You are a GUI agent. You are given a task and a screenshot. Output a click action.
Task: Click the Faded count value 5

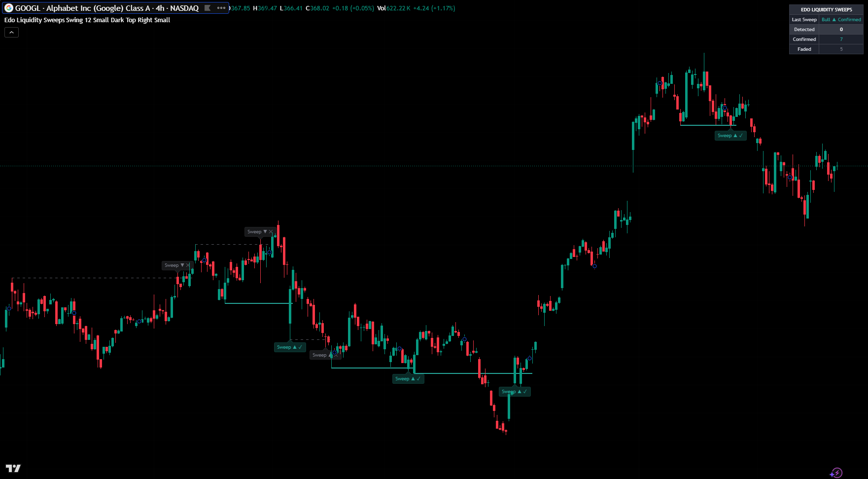click(841, 49)
